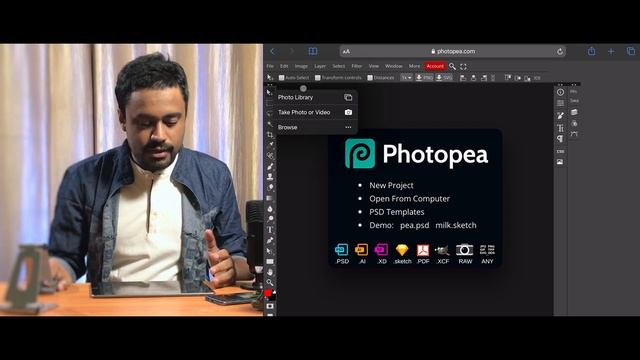Select the Clone Stamp tool
640x360 pixels.
(270, 177)
